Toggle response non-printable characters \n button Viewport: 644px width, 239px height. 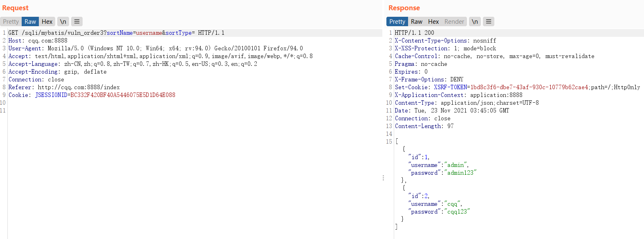pos(475,22)
